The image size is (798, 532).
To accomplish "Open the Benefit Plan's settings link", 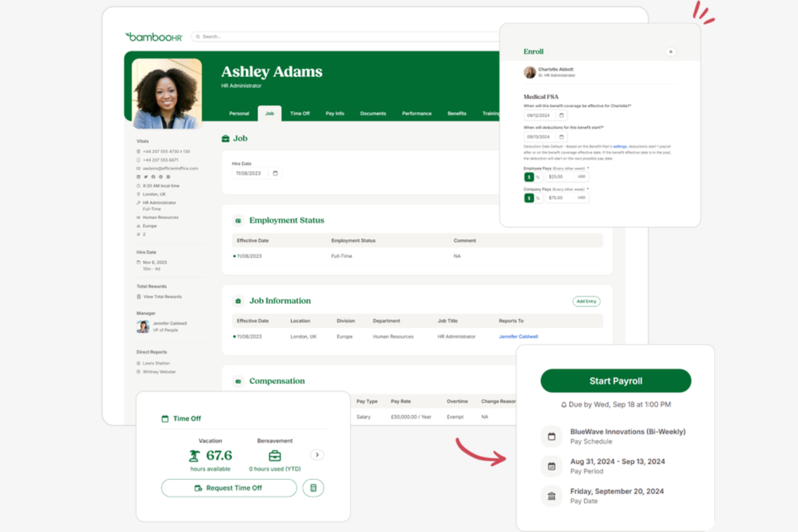I will [x=619, y=146].
